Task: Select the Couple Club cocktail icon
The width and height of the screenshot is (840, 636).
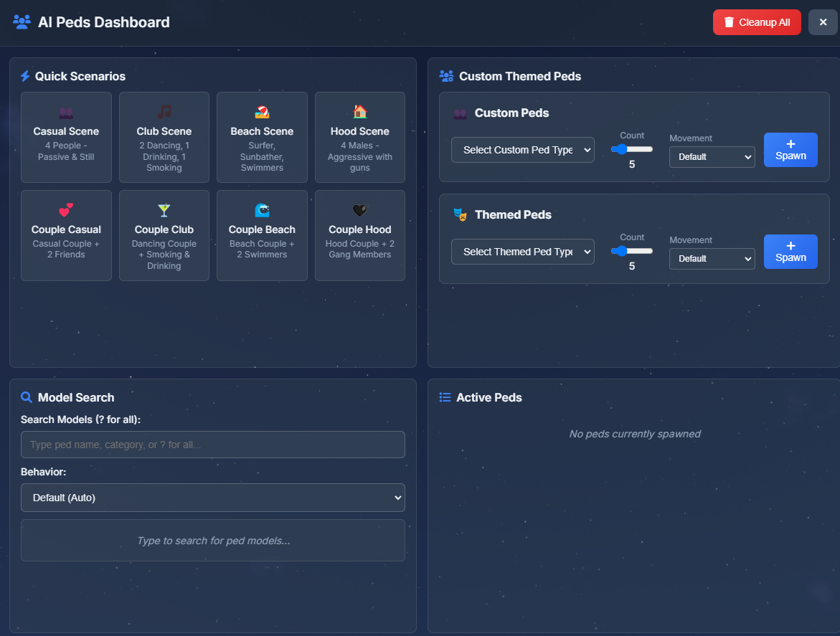Action: click(164, 210)
